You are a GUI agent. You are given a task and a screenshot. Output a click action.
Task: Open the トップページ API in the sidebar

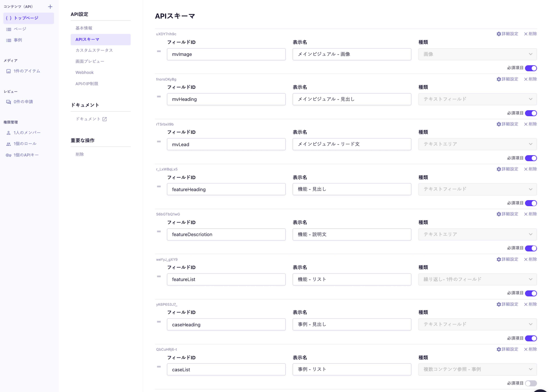(28, 18)
